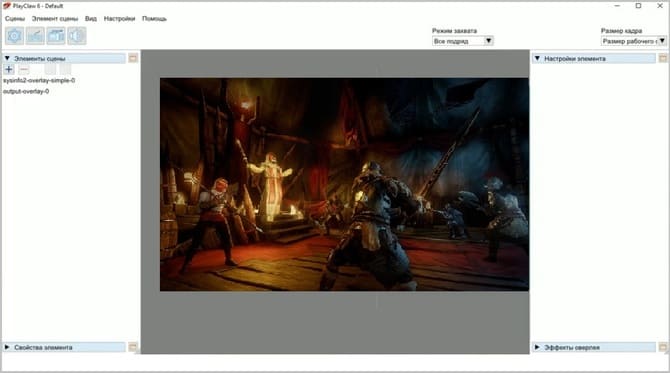Click panel button beside Свойства элемента header
This screenshot has width=670, height=373.
[133, 347]
